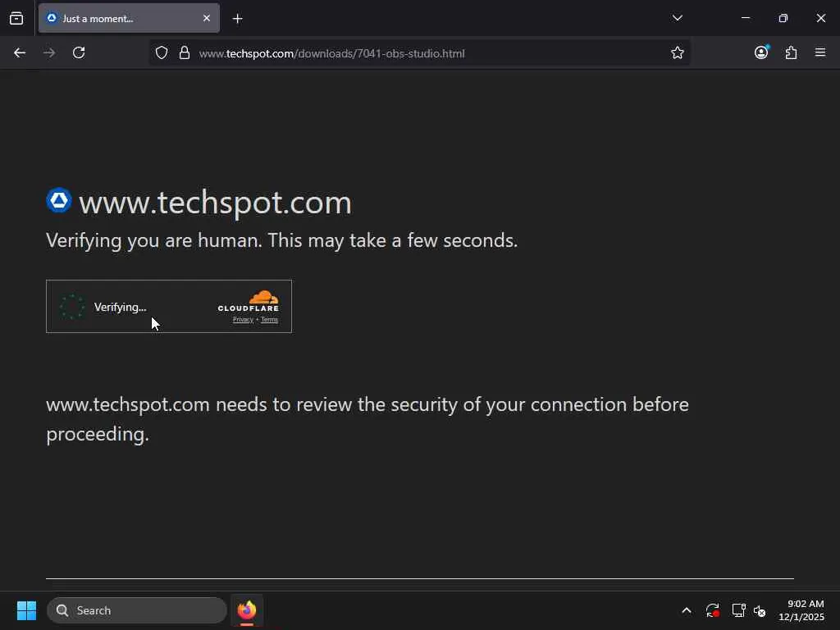The image size is (840, 630).
Task: Show site security padlock info
Action: point(185,52)
